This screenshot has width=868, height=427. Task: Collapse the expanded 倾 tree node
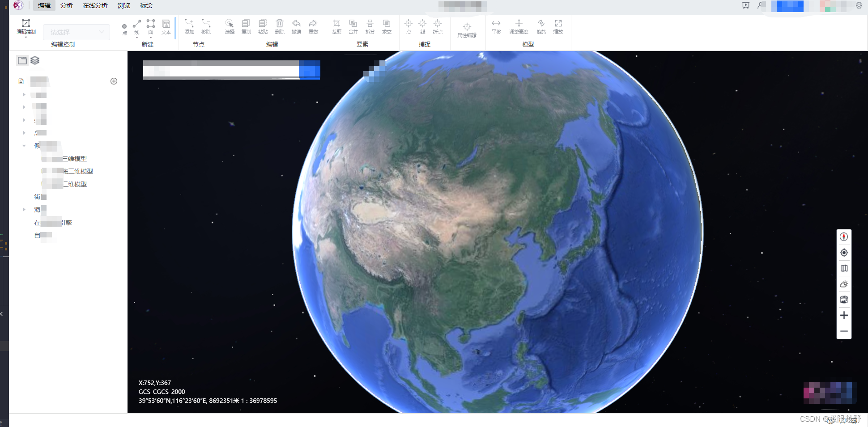pos(24,146)
